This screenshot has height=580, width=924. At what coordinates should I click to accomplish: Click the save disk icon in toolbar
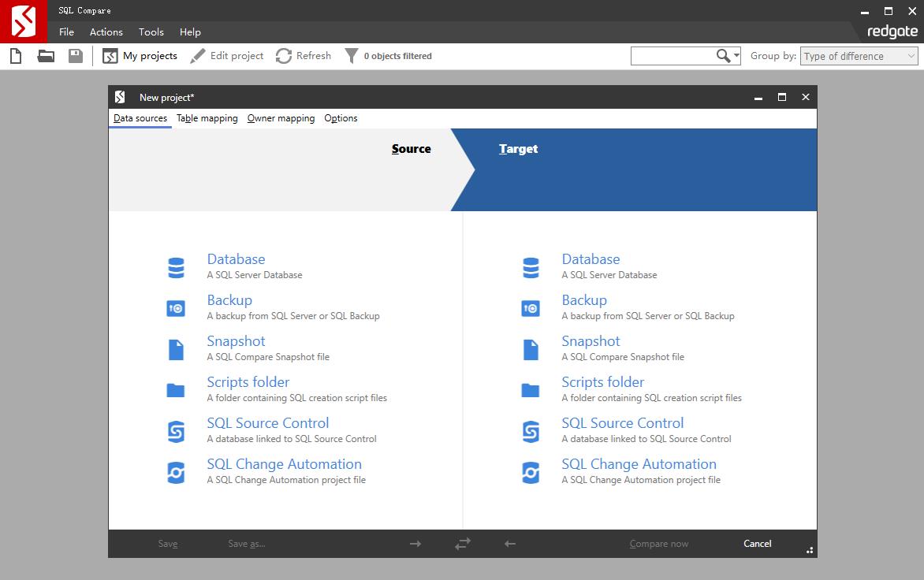(76, 56)
